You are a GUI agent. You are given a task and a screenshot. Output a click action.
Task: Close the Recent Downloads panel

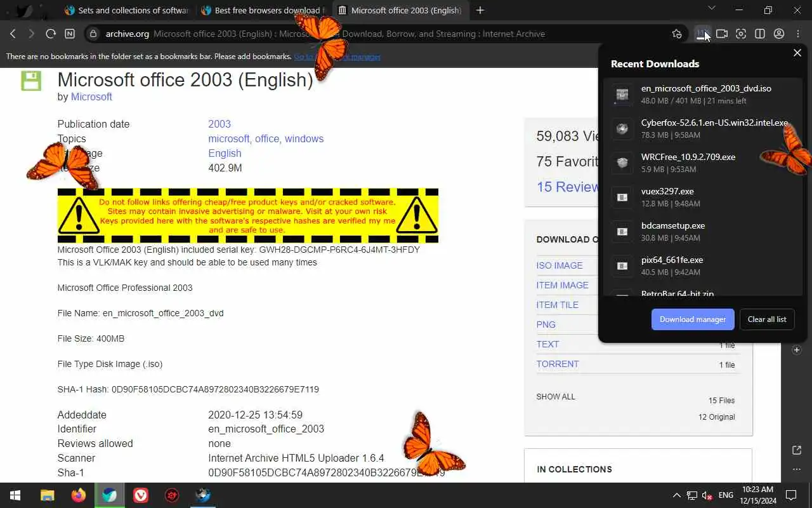tap(797, 53)
